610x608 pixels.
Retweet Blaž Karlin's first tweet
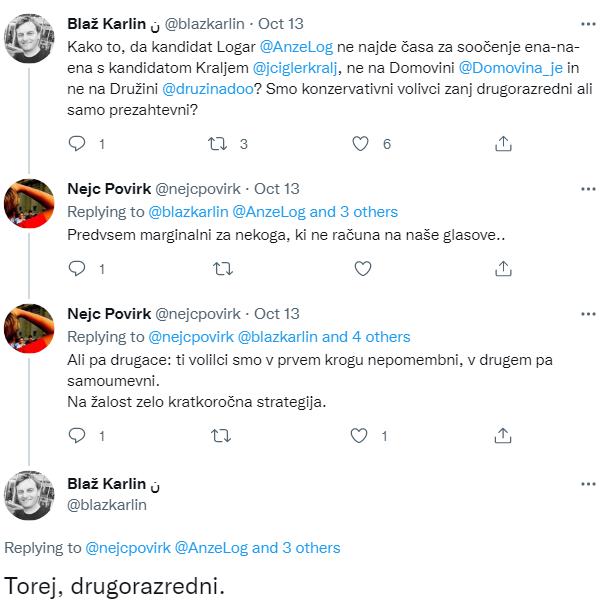pos(217,144)
